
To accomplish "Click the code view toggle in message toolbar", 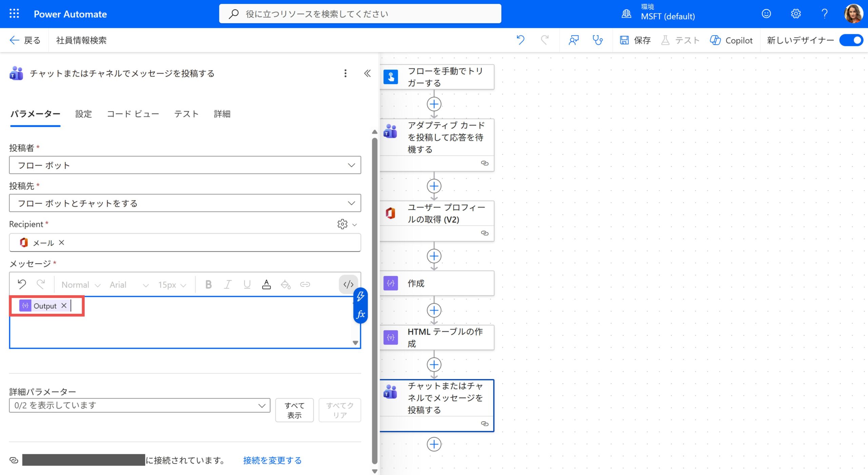I will point(348,284).
